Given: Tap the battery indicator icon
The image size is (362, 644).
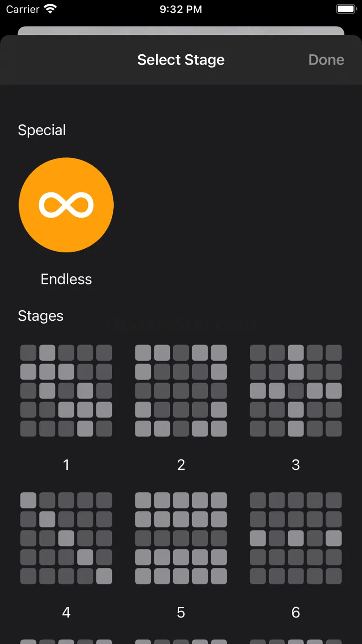Looking at the screenshot, I should pyautogui.click(x=345, y=9).
